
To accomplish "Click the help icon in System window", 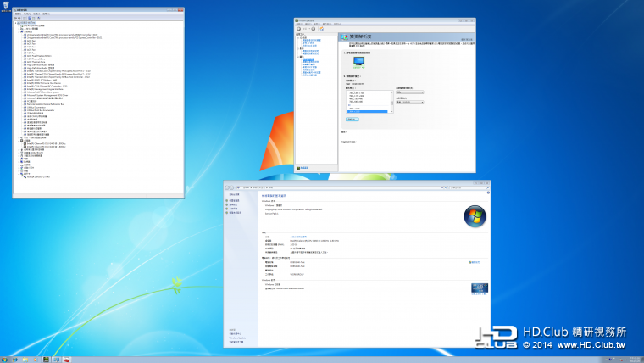I will tap(488, 193).
